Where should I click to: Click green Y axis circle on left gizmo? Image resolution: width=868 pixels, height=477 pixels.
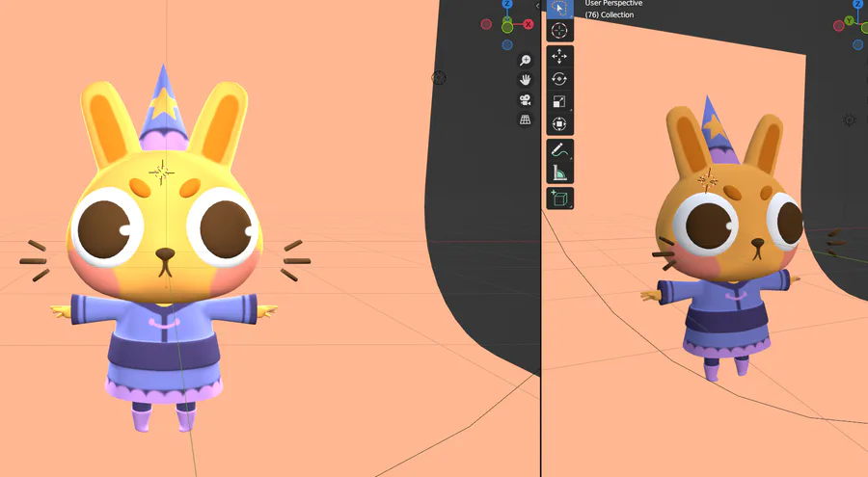[507, 27]
